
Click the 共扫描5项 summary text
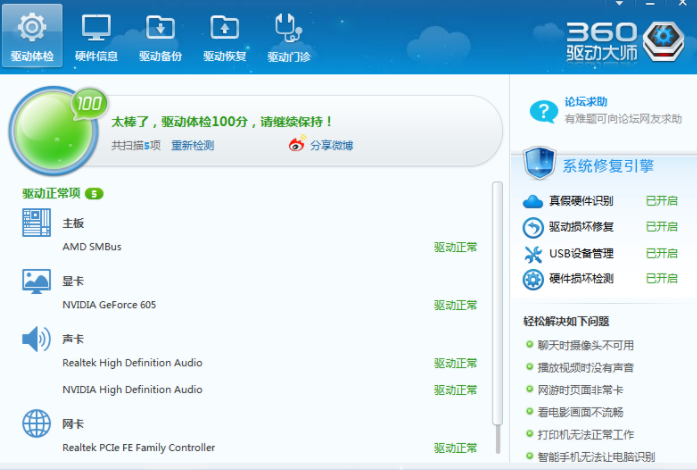coord(136,145)
